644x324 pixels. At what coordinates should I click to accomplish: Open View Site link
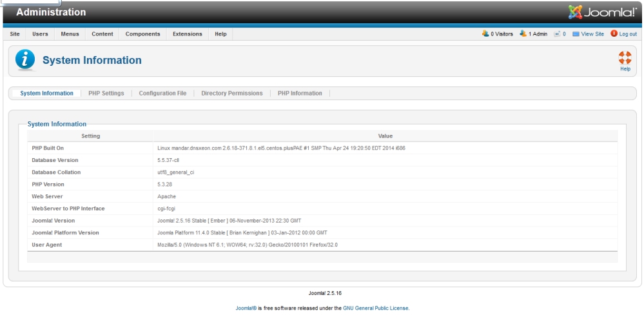[x=588, y=34]
